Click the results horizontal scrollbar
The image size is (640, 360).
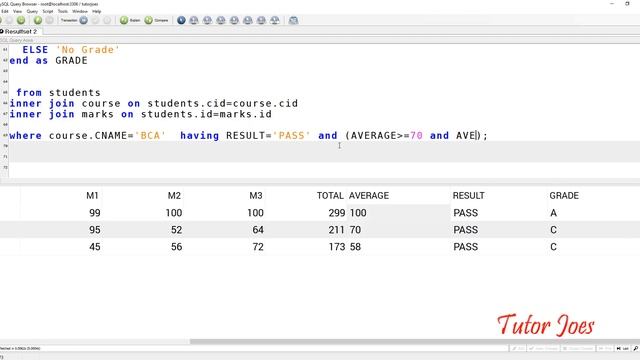tap(414, 341)
